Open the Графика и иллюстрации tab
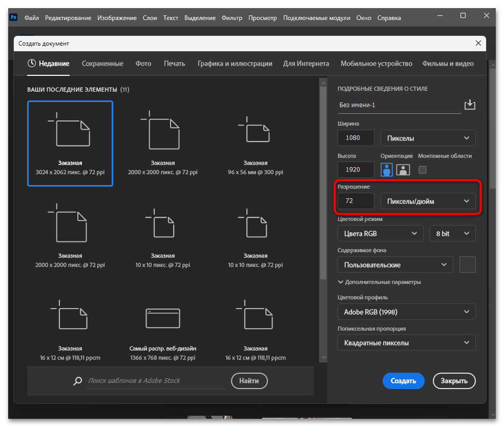Image resolution: width=504 pixels, height=427 pixels. (235, 64)
